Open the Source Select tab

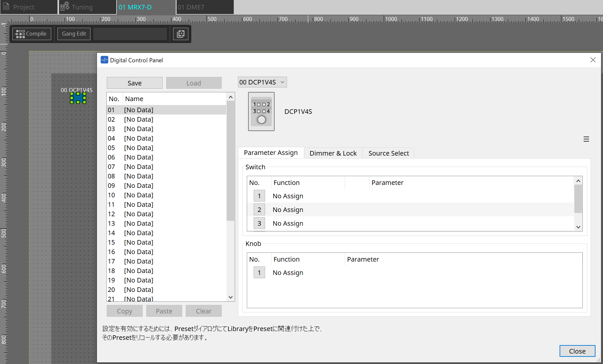point(388,153)
